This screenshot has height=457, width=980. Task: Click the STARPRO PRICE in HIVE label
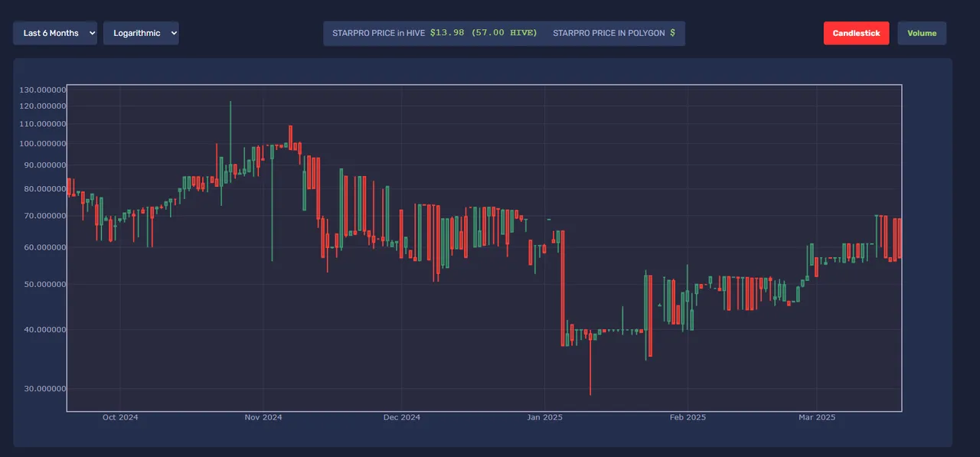[378, 33]
